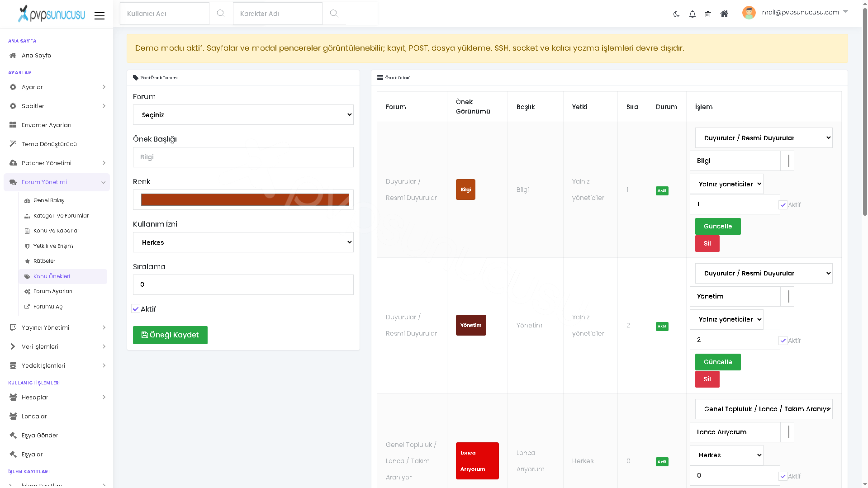Open notifications bell icon
The width and height of the screenshot is (868, 488).
[x=692, y=14]
